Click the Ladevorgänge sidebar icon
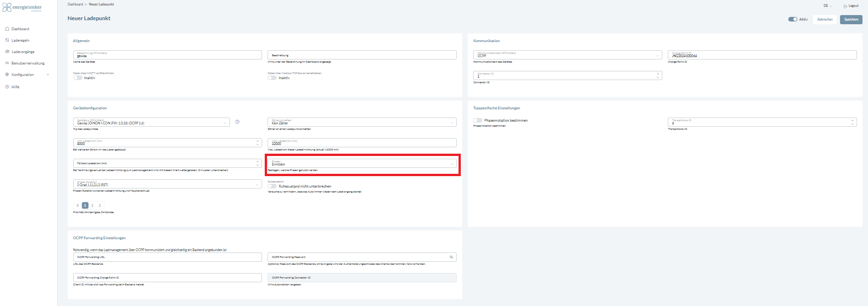 click(x=7, y=52)
